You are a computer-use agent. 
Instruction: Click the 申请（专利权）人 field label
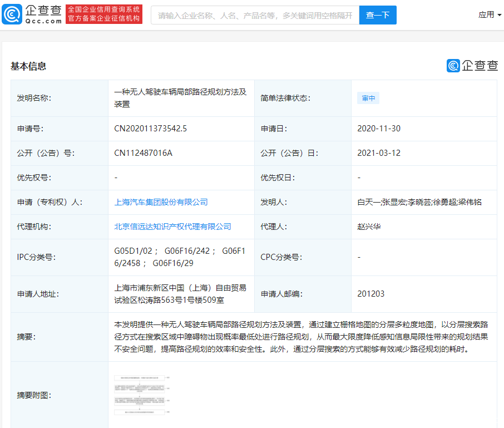point(50,202)
